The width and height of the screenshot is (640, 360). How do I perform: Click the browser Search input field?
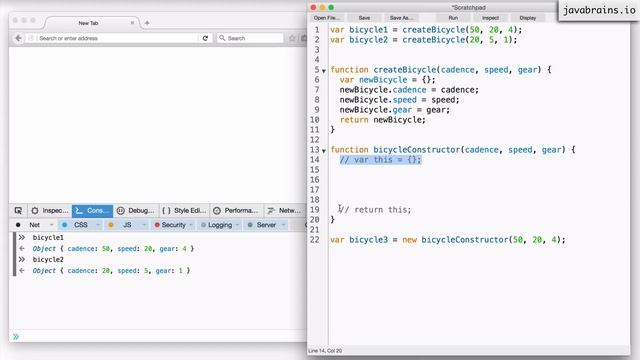tap(250, 38)
